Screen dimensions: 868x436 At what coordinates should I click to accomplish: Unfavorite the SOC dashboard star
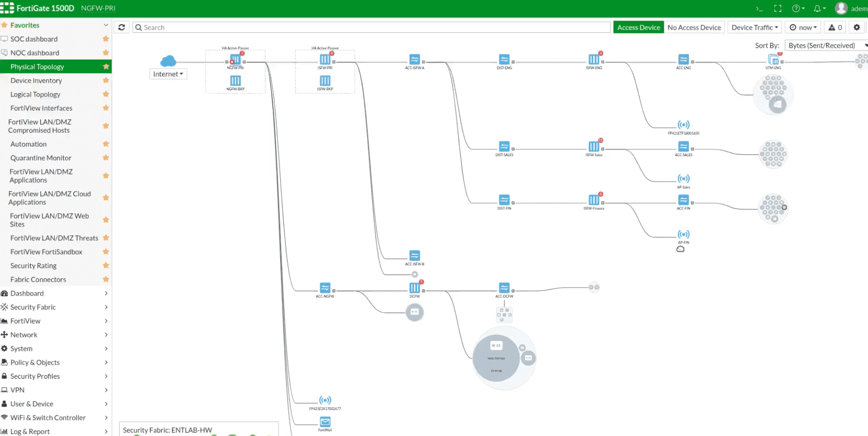pos(106,39)
